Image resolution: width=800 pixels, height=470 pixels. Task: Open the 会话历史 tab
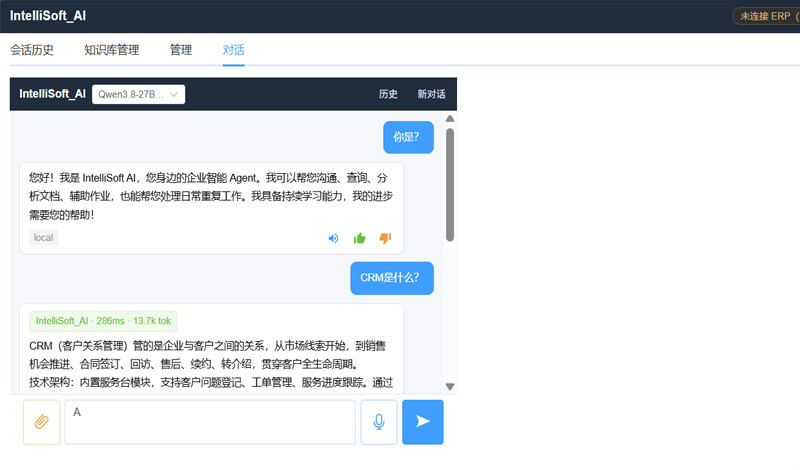point(32,50)
